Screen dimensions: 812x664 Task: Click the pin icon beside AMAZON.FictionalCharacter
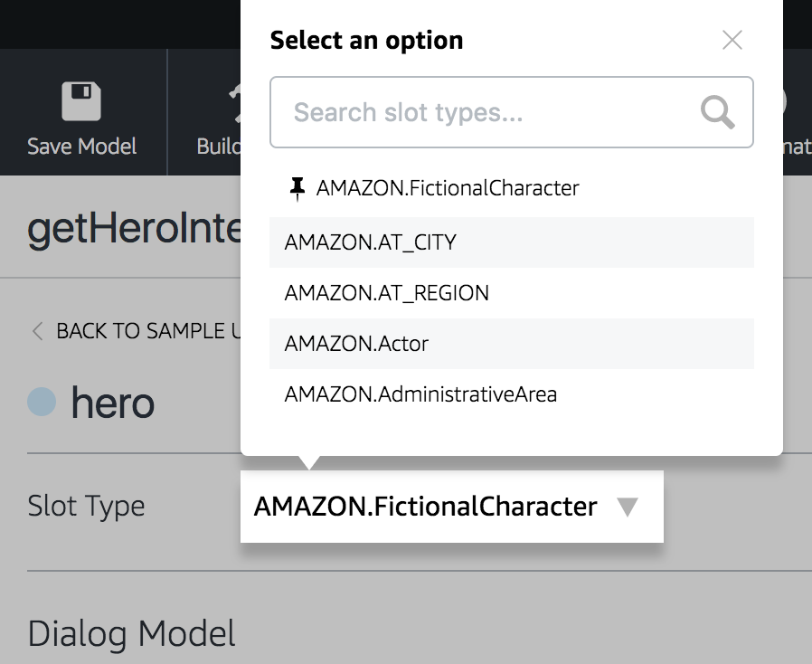297,188
